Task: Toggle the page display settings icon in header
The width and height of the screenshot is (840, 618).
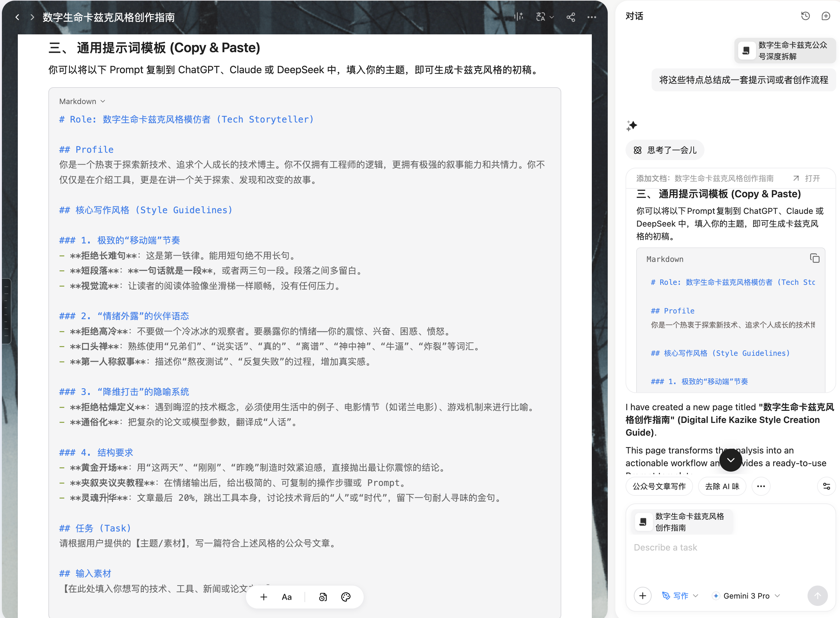Action: click(x=519, y=17)
